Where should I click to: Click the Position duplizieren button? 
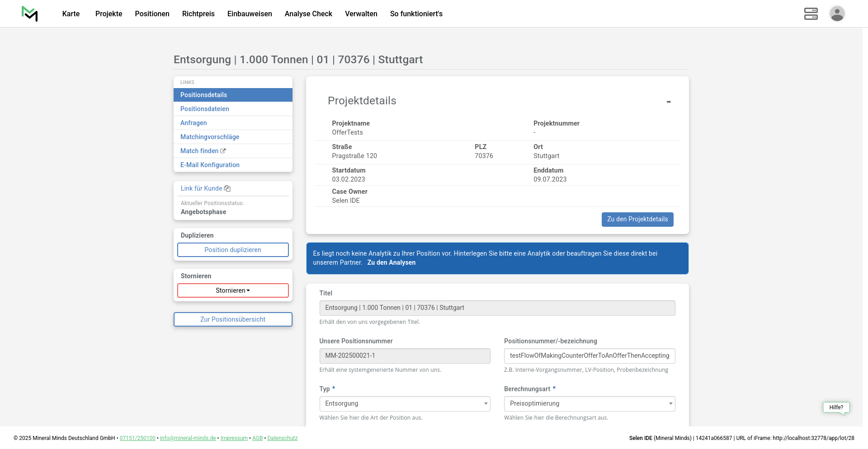coord(233,250)
